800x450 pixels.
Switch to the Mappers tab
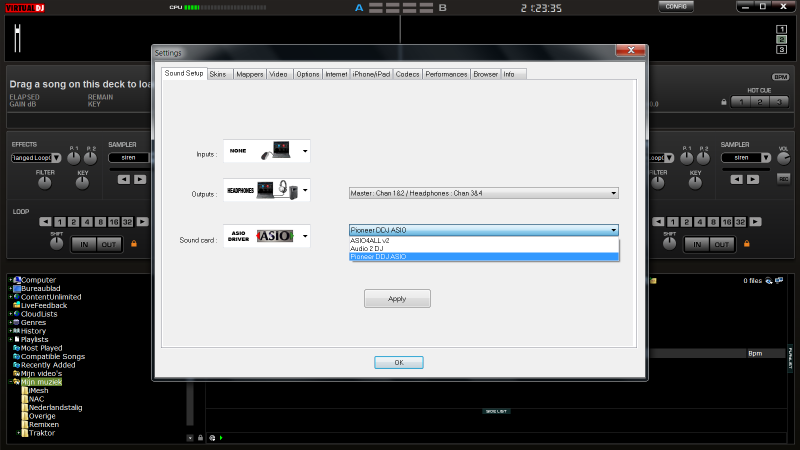(249, 74)
